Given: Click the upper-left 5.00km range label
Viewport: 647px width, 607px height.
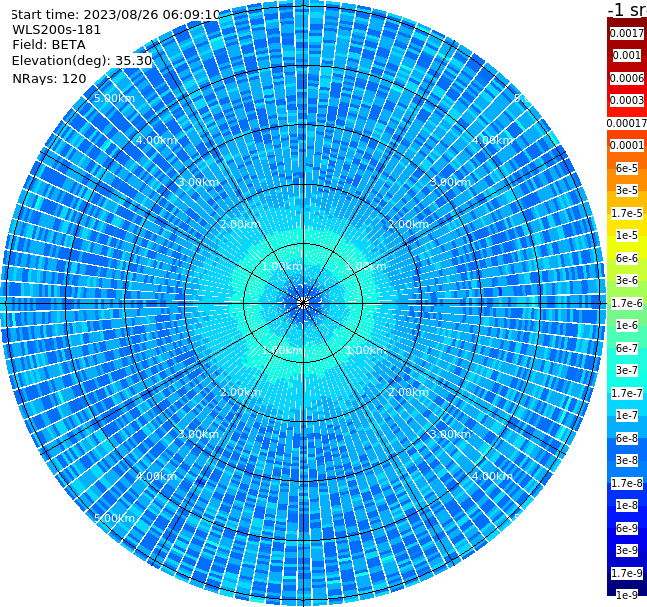Looking at the screenshot, I should [114, 98].
